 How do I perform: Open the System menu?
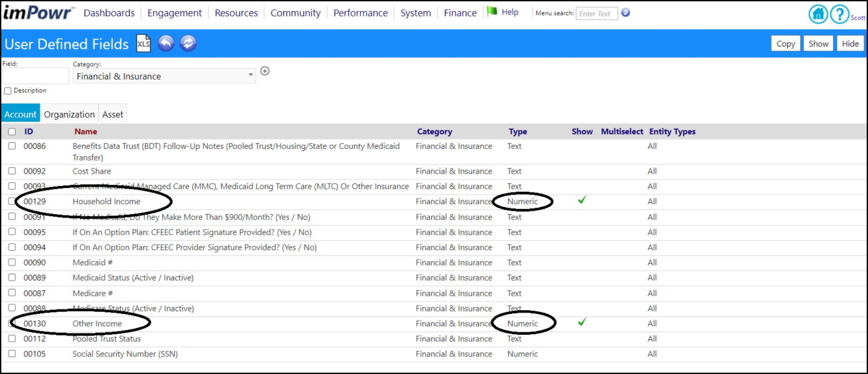tap(415, 12)
